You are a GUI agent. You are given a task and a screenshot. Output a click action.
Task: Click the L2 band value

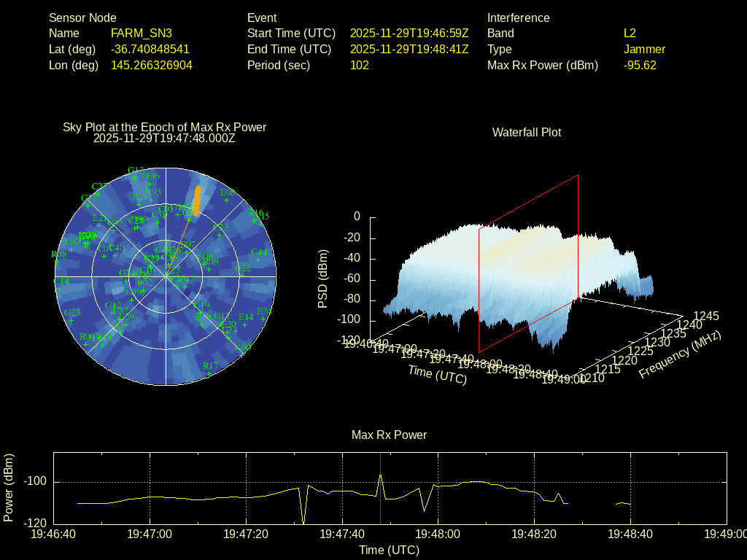coord(630,34)
